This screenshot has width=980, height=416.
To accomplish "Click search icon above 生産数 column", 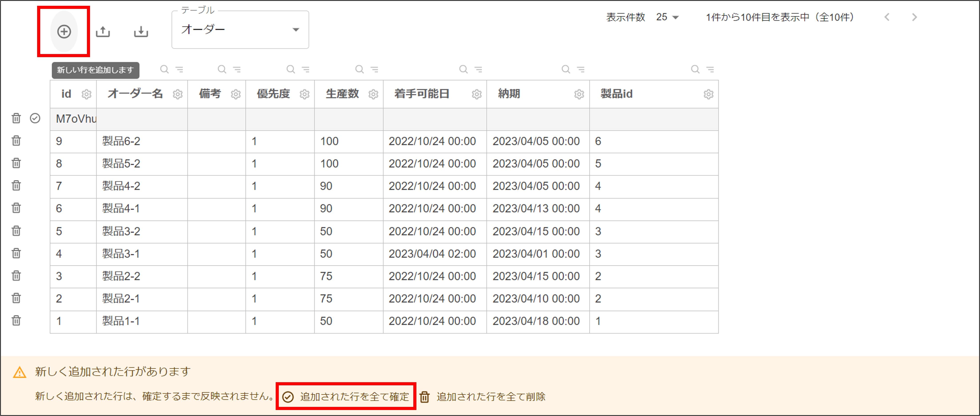I will tap(359, 69).
